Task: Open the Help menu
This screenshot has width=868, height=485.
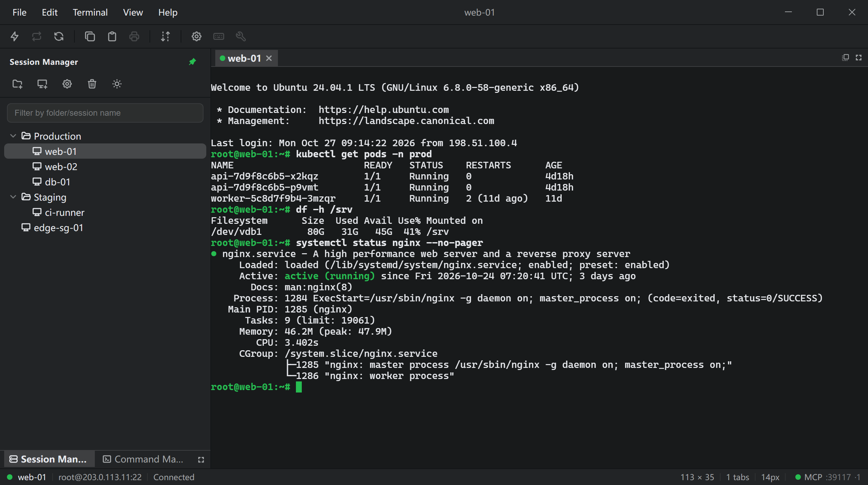Action: (x=168, y=12)
